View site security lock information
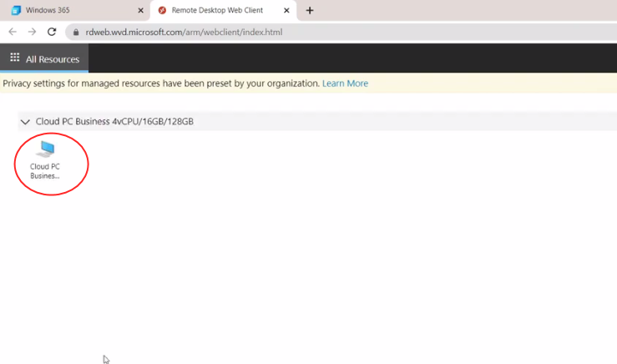 (76, 33)
